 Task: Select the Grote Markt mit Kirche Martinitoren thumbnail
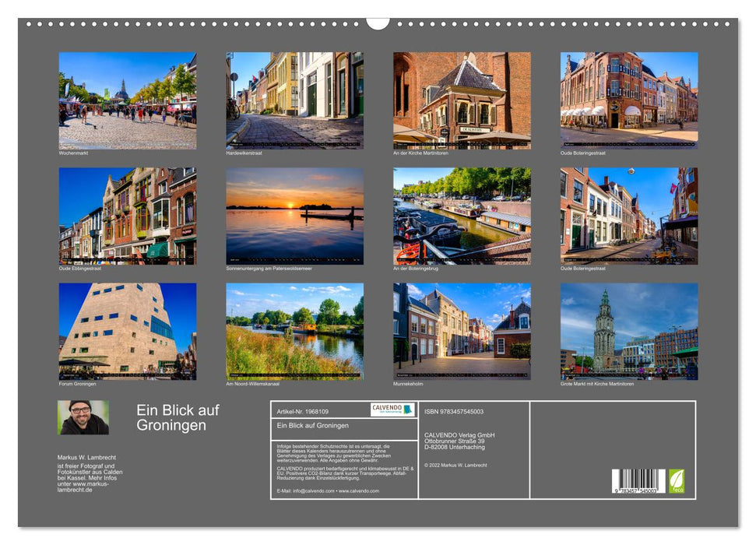click(625, 333)
